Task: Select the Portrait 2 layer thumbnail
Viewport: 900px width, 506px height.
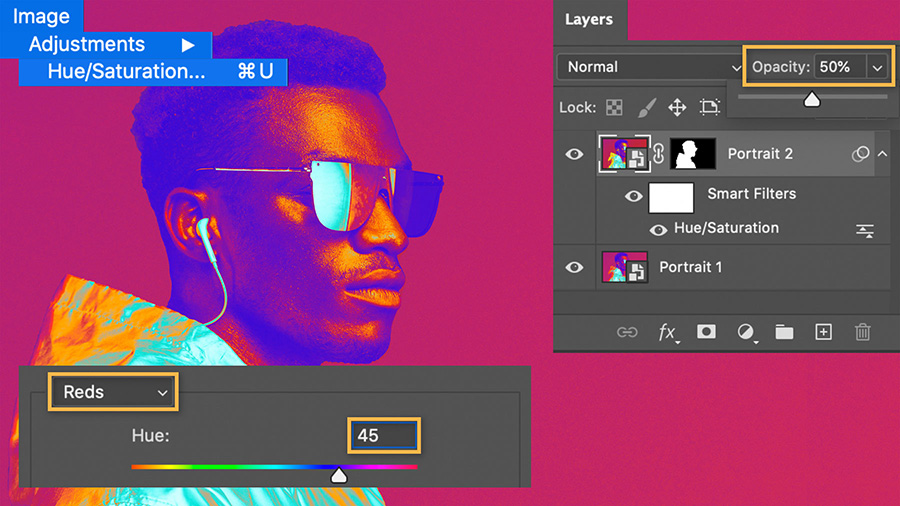Action: [x=624, y=154]
